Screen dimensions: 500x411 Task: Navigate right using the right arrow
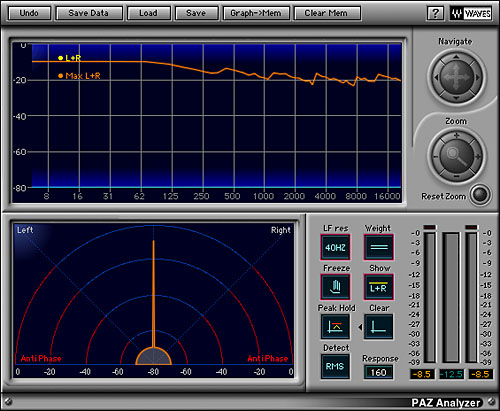click(x=478, y=77)
